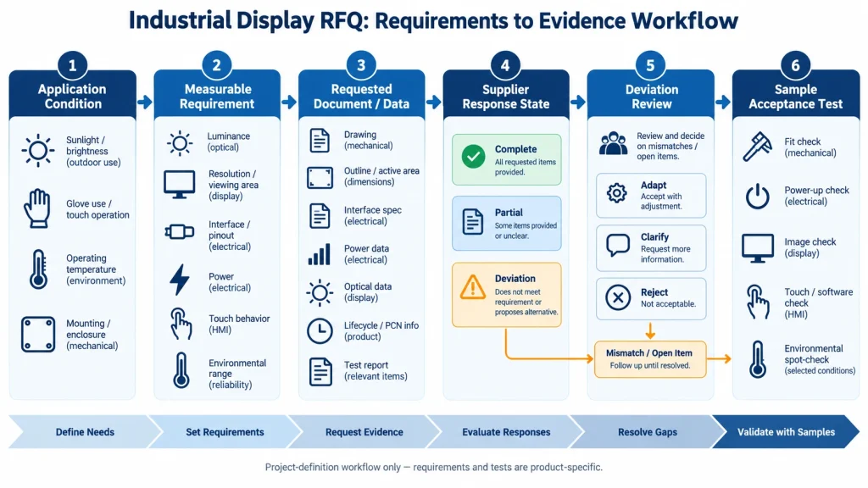Click the 'Mounting / enclosure (mechanical)' label
868x488 pixels.
[92, 334]
